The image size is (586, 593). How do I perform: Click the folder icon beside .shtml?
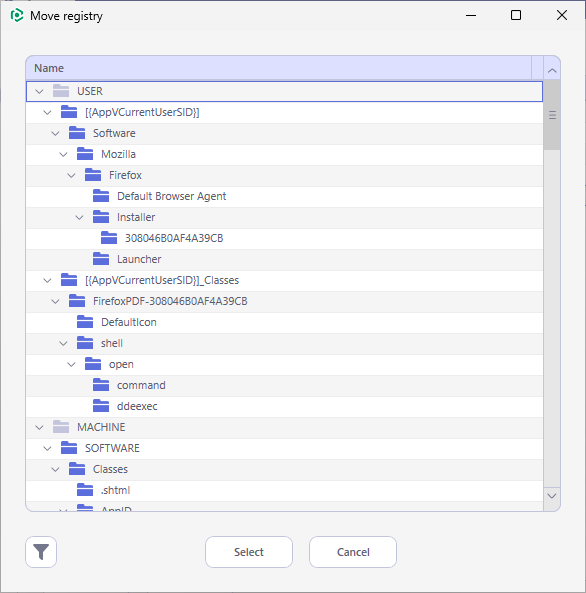click(85, 490)
